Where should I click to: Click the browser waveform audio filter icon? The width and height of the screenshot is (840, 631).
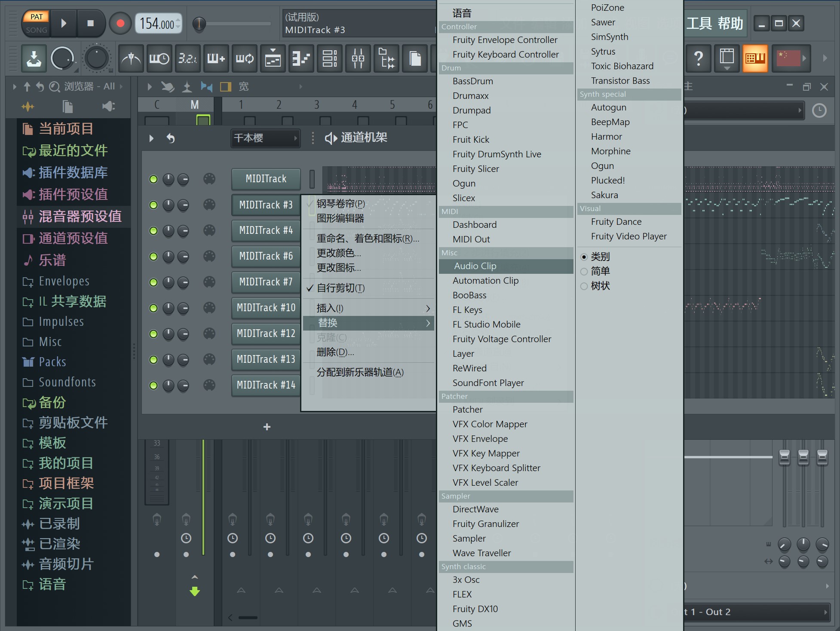(28, 107)
